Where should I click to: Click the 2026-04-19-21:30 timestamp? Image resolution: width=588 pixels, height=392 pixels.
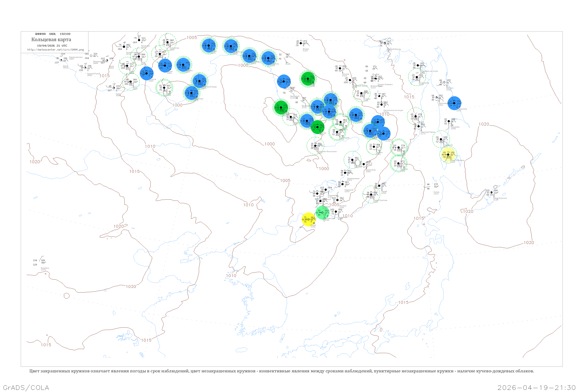point(536,387)
